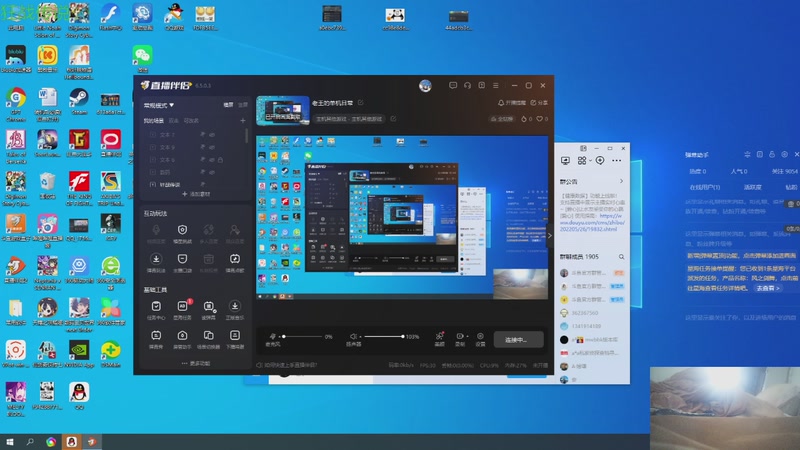Image resolution: width=800 pixels, height=450 pixels.
Task: Adjust the microphone volume slider
Action: tap(305, 336)
